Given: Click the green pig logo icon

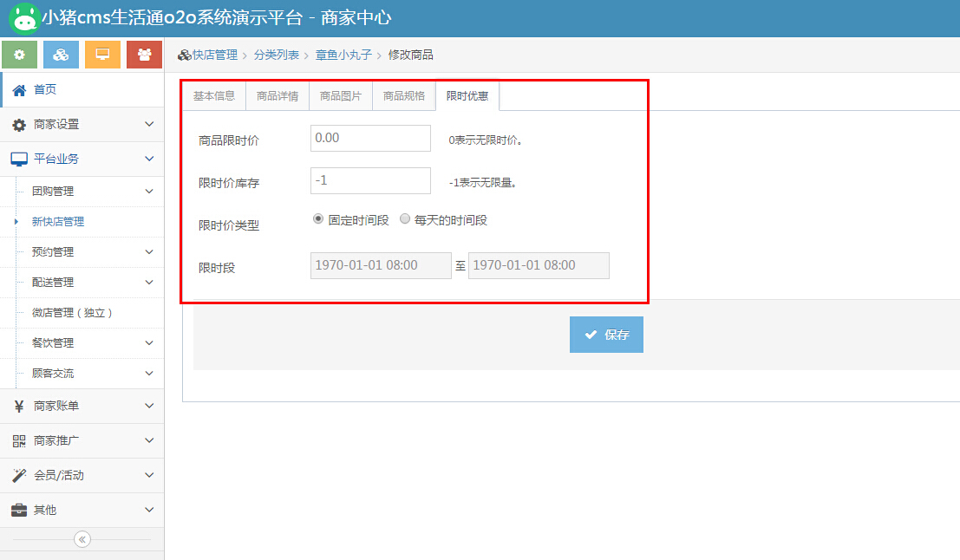Looking at the screenshot, I should pos(24,18).
